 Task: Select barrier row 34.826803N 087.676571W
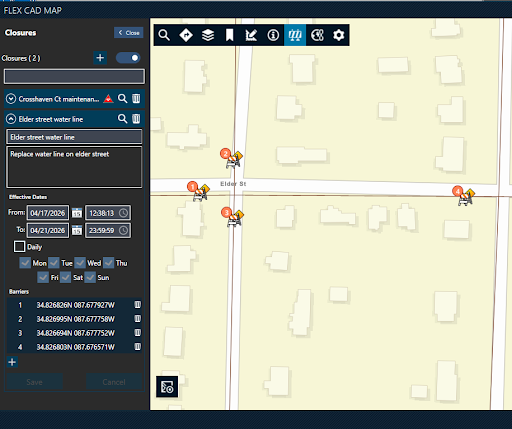tap(74, 347)
